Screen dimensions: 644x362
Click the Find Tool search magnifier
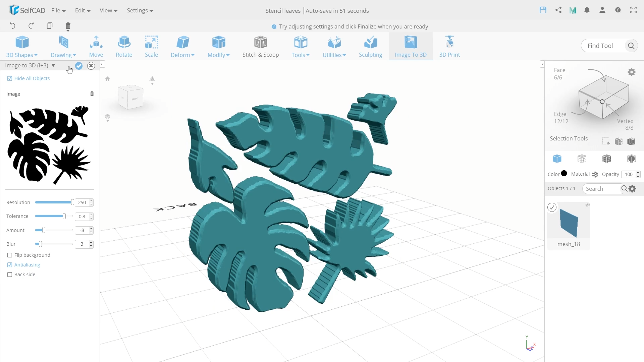631,46
